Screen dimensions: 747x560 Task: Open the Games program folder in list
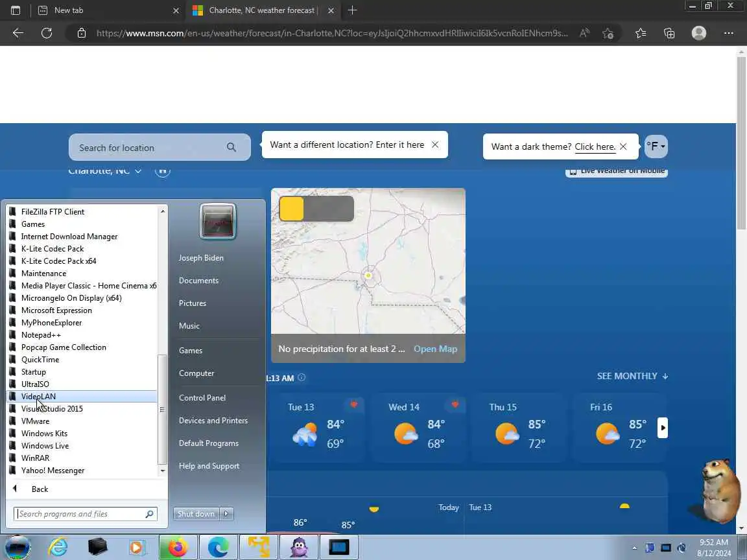[82, 224]
